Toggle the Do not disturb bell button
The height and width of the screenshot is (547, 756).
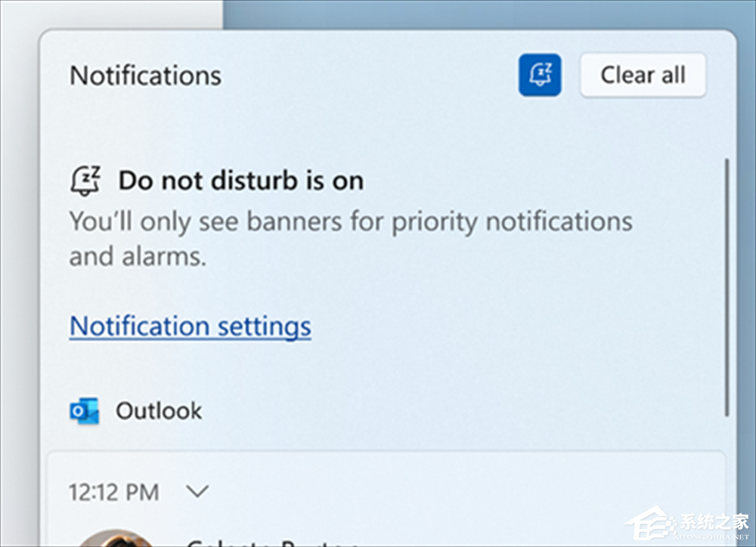click(540, 76)
